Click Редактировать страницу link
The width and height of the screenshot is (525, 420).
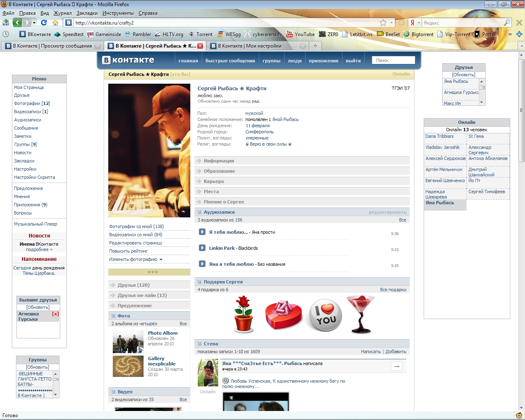[x=136, y=243]
